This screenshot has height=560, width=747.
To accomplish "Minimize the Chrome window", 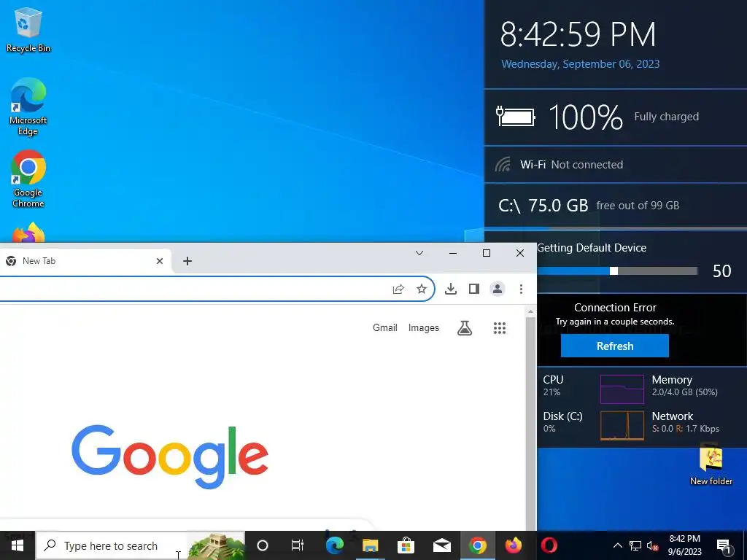I will click(453, 253).
